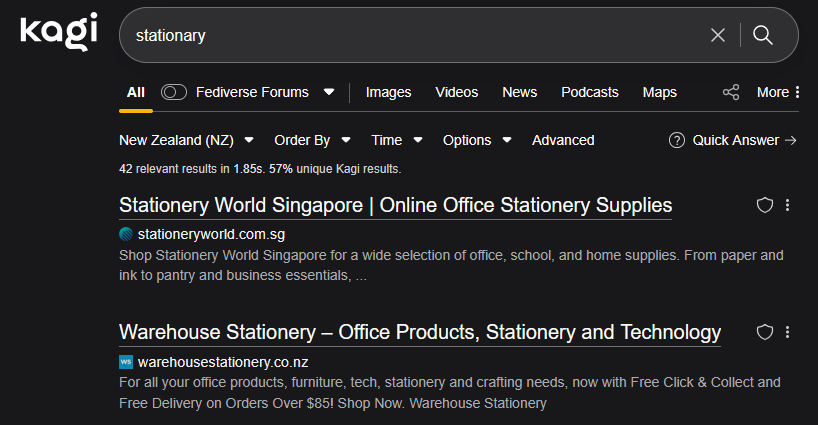Click the magnifying glass search icon
Image resolution: width=818 pixels, height=425 pixels.
(763, 35)
